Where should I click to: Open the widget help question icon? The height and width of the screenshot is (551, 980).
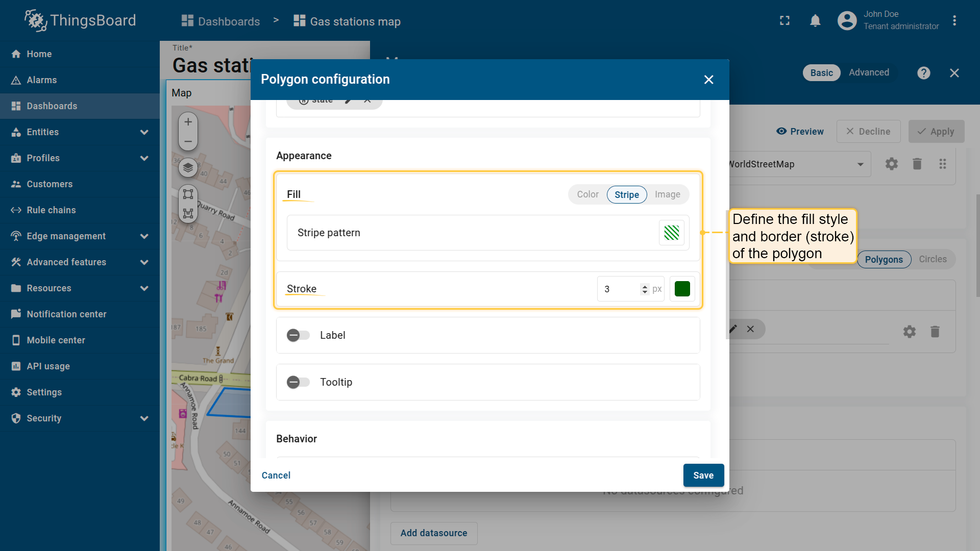tap(923, 73)
